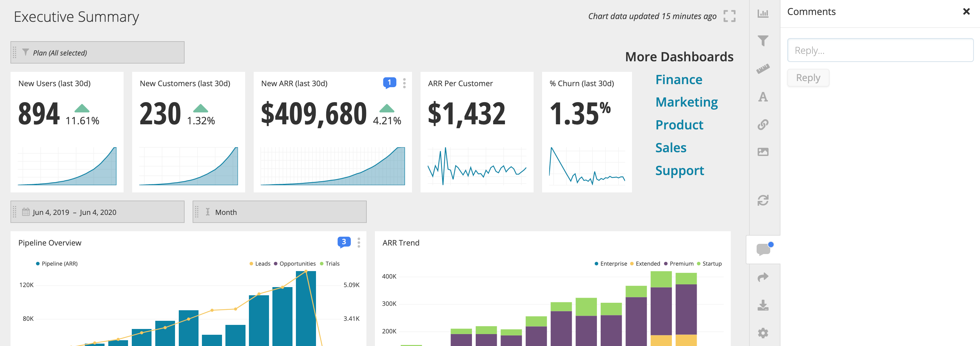Screen dimensions: 980x346
Task: Click 'Chart data updated 15 minutes ago' text
Action: (x=652, y=16)
